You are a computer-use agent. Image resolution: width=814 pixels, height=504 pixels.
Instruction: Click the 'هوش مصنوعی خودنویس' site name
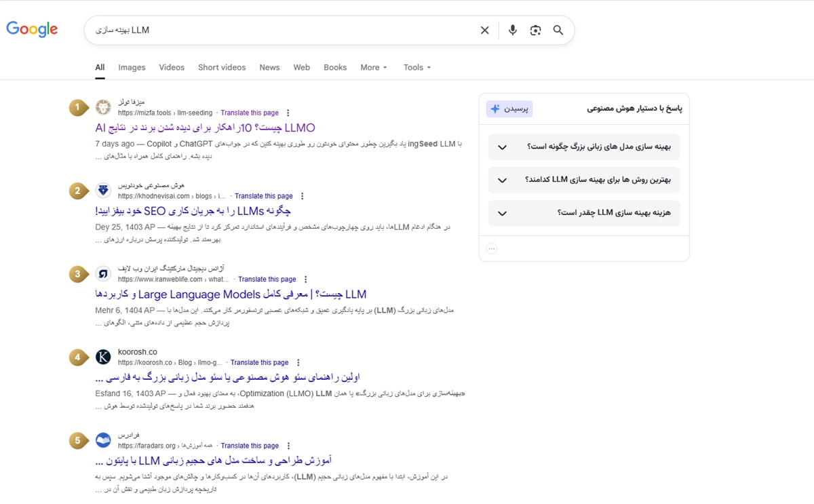[151, 186]
